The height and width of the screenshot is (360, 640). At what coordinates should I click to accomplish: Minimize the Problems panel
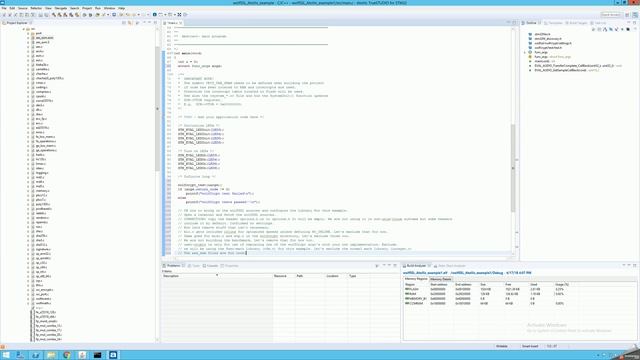coord(389,266)
